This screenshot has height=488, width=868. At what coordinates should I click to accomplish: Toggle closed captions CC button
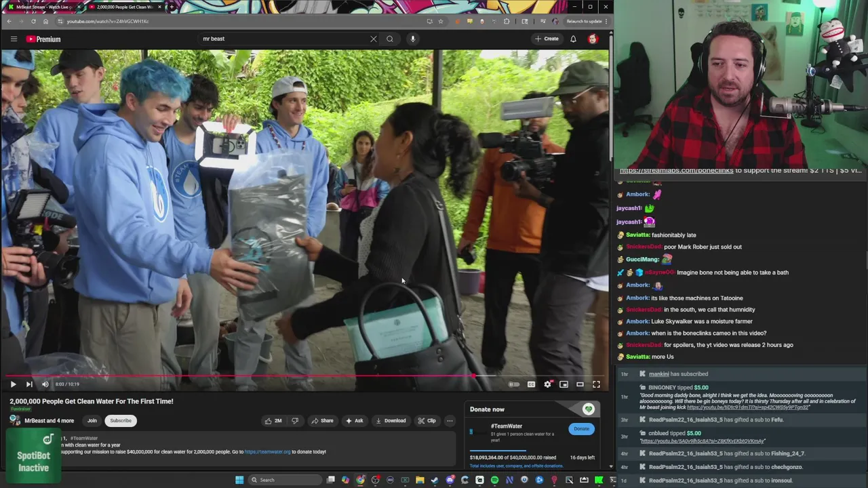point(531,384)
